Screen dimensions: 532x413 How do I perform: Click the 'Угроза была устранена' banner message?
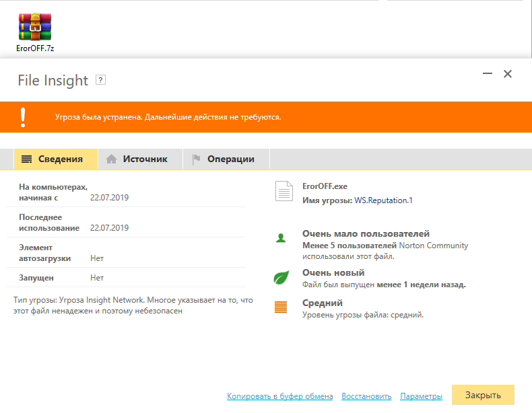coord(168,117)
